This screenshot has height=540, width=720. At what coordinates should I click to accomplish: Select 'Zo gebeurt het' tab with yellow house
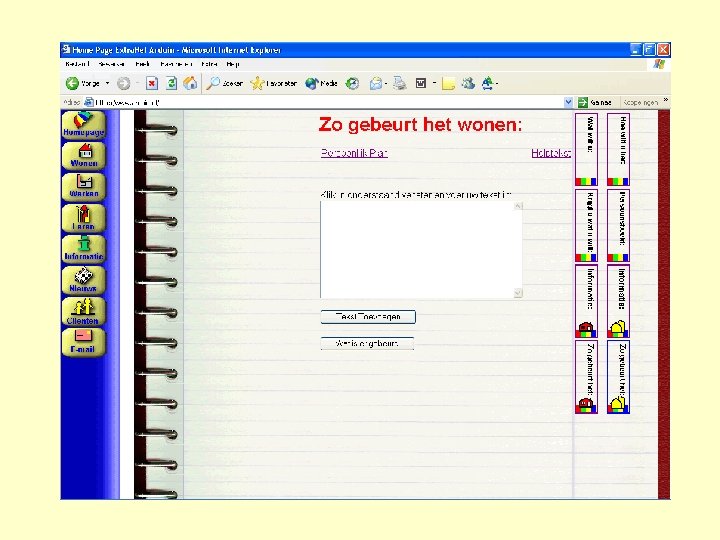[x=618, y=377]
